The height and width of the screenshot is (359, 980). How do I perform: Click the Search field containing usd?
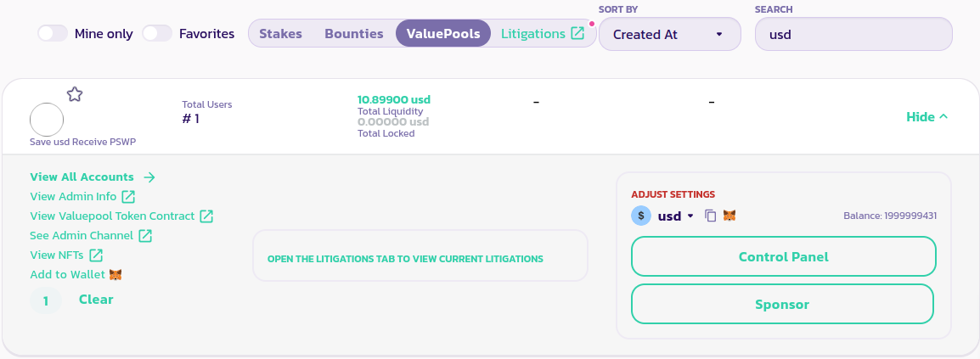(853, 35)
